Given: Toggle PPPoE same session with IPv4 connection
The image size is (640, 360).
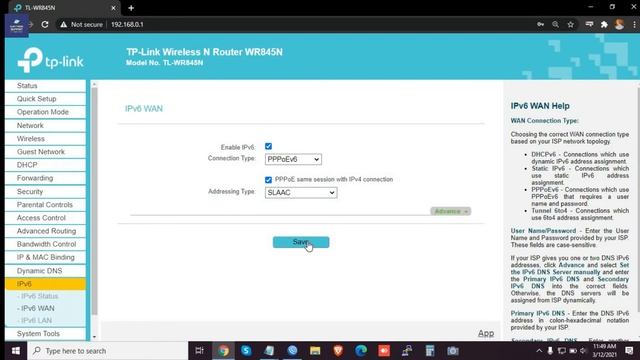Looking at the screenshot, I should click(x=268, y=180).
